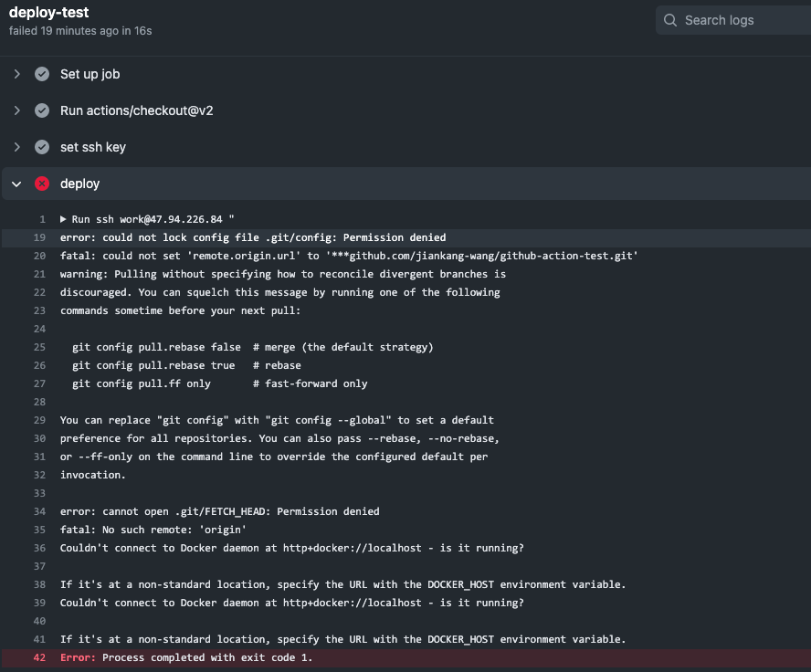Click the red failure icon beside deploy
Viewport: 811px width, 672px height.
42,184
